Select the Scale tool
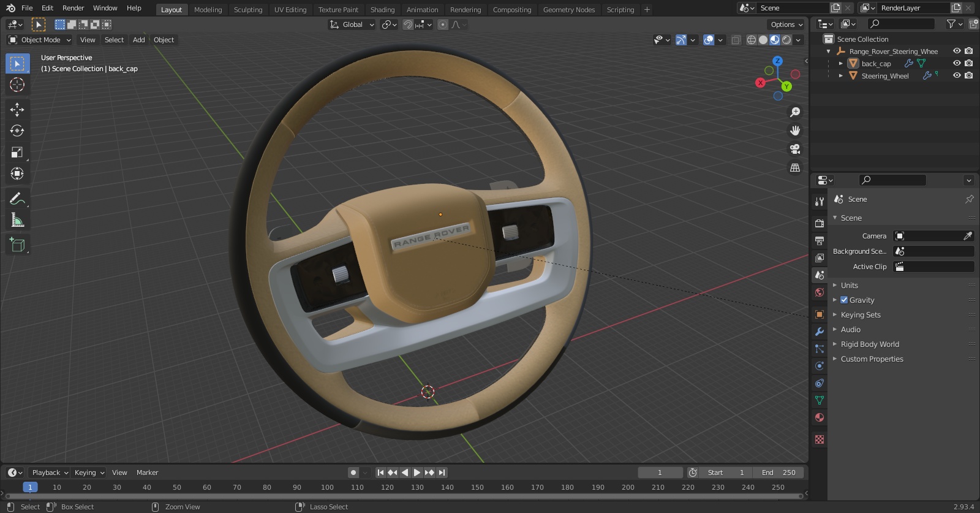This screenshot has height=513, width=980. pyautogui.click(x=17, y=152)
